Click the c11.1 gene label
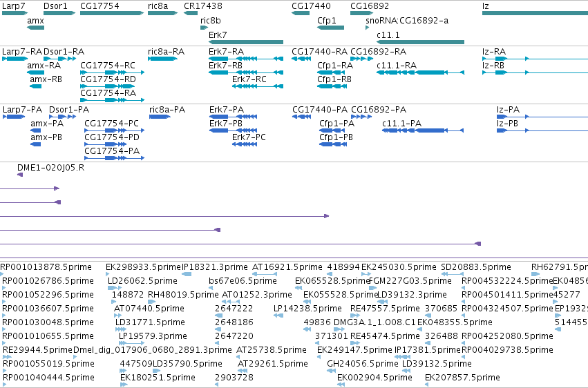Image resolution: width=588 pixels, height=388 pixels. tap(388, 35)
